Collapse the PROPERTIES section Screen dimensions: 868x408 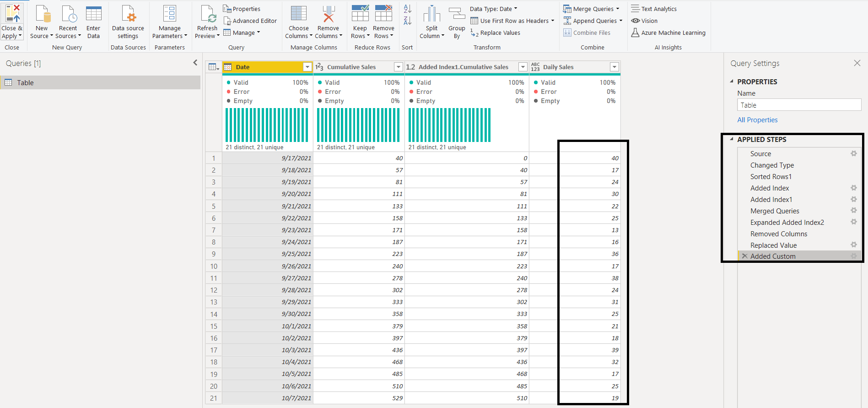[732, 81]
